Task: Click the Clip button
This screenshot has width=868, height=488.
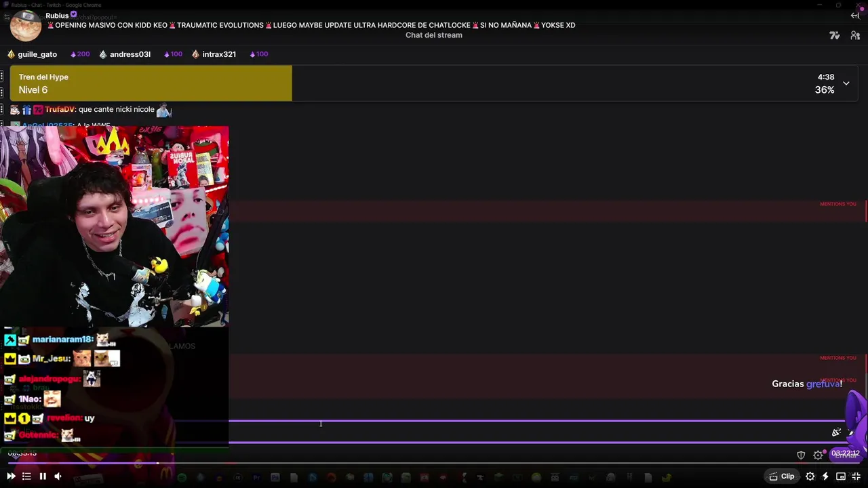Action: pos(782,476)
